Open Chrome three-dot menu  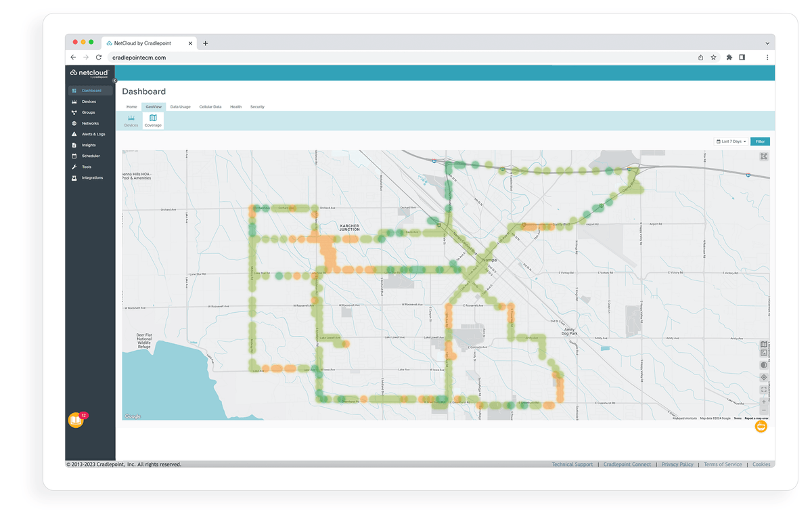(x=767, y=58)
